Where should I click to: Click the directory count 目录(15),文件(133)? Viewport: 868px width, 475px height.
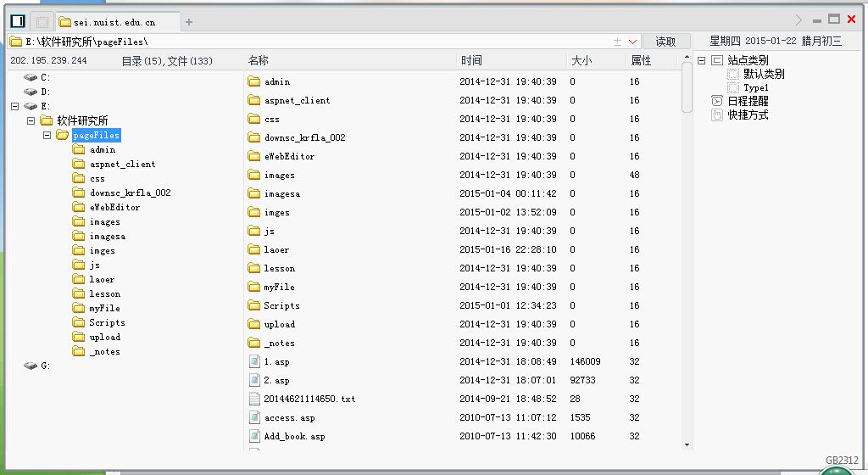point(167,61)
